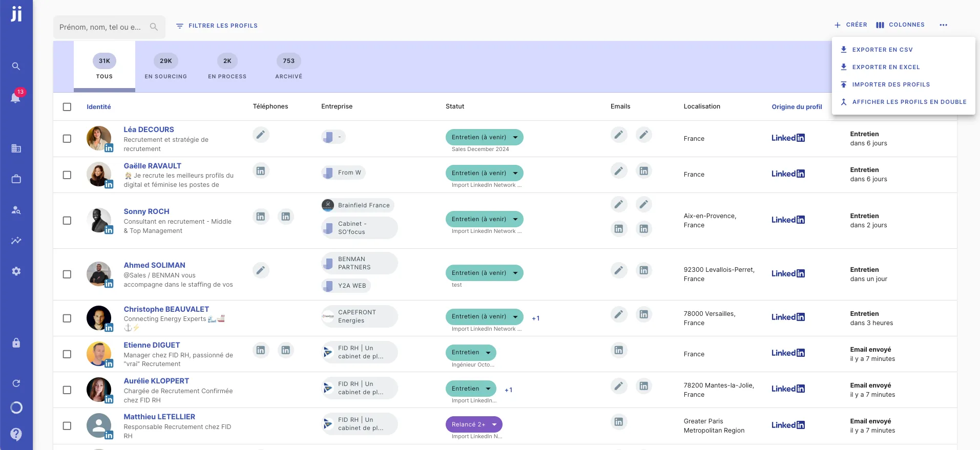Select checkbox for Gaëlle RAVAULT row
Viewport: 980px width, 450px height.
pos(67,175)
